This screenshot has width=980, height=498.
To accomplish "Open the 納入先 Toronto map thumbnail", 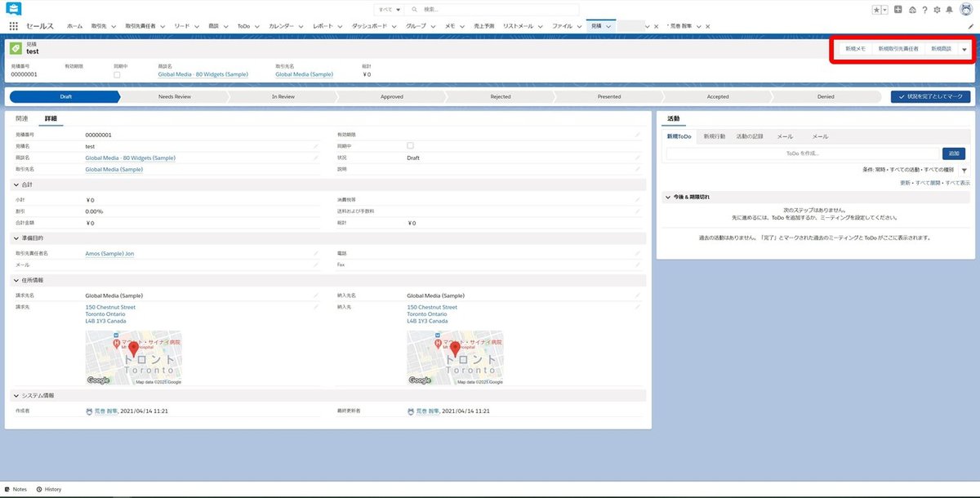I will (x=455, y=358).
